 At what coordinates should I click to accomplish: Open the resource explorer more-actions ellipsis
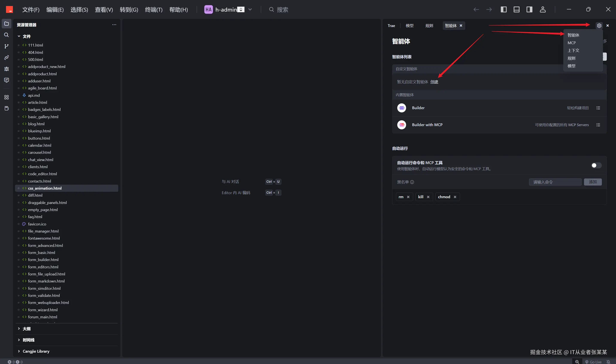114,25
